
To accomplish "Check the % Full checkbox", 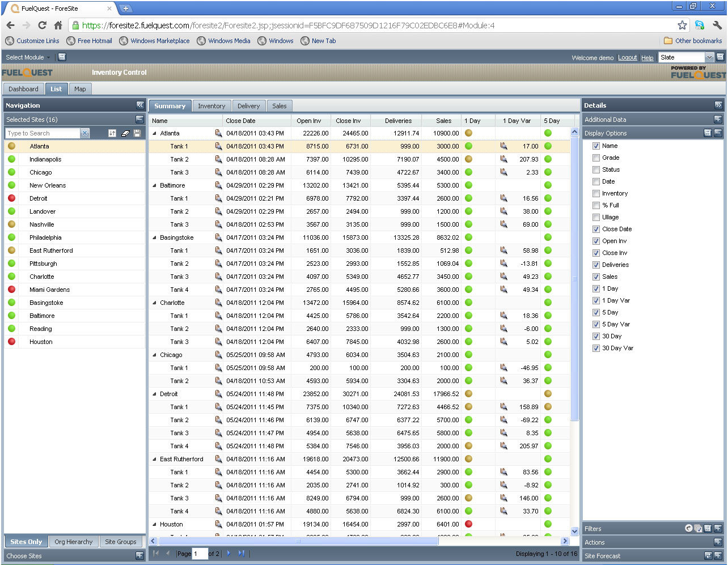I will tap(596, 206).
